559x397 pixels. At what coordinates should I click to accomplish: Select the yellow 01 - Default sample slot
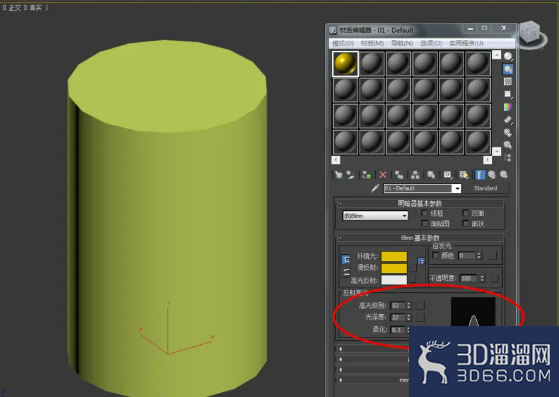(x=345, y=64)
